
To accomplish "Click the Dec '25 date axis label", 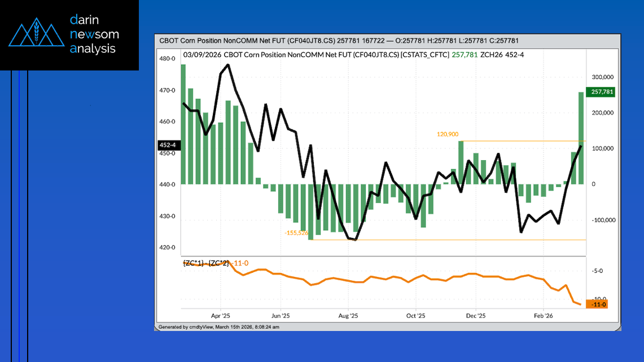I will coord(475,316).
